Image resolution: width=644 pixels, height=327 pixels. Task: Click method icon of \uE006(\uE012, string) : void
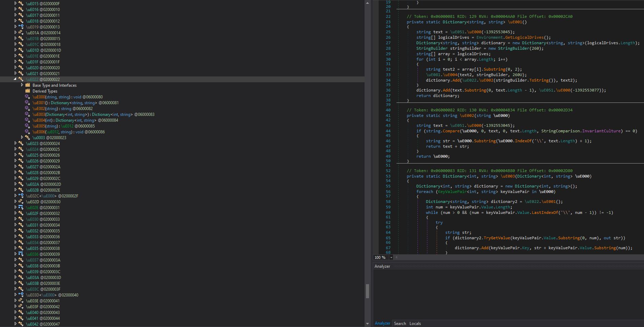click(28, 132)
